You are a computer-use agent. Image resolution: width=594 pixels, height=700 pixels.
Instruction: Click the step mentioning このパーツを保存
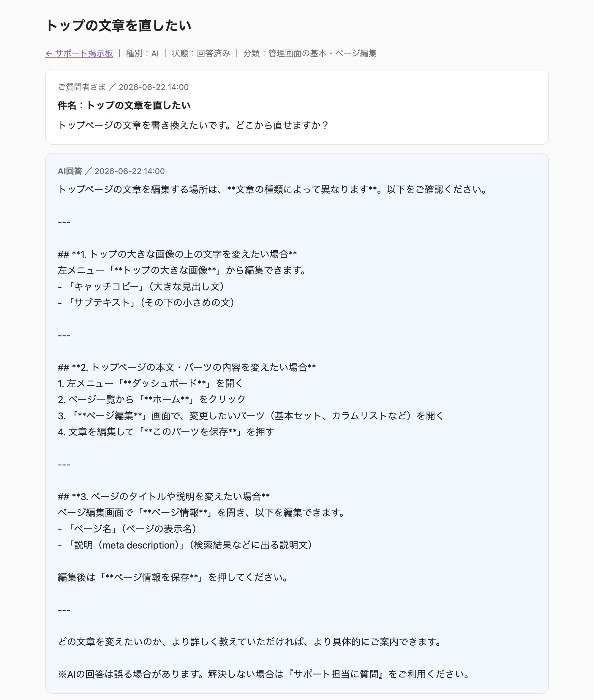tap(166, 432)
